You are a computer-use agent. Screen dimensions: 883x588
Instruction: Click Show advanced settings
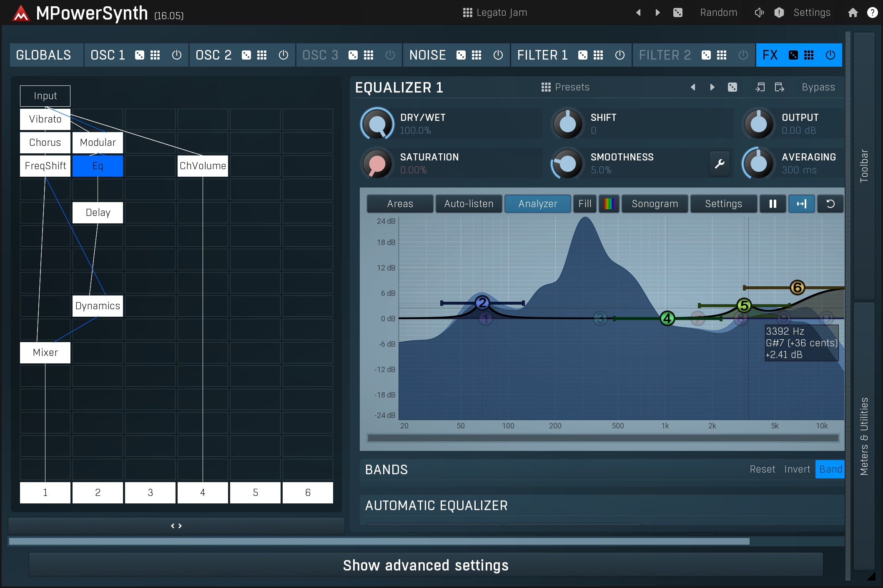pos(426,565)
